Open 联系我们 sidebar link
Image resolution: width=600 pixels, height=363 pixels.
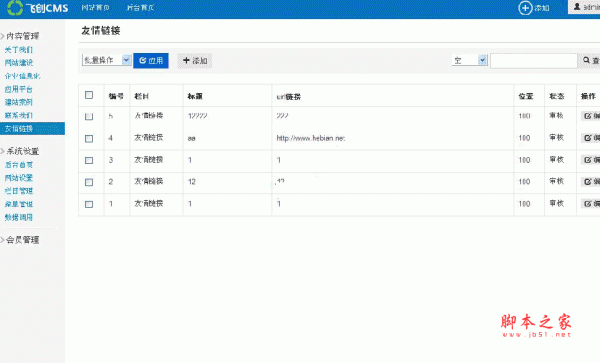(19, 115)
